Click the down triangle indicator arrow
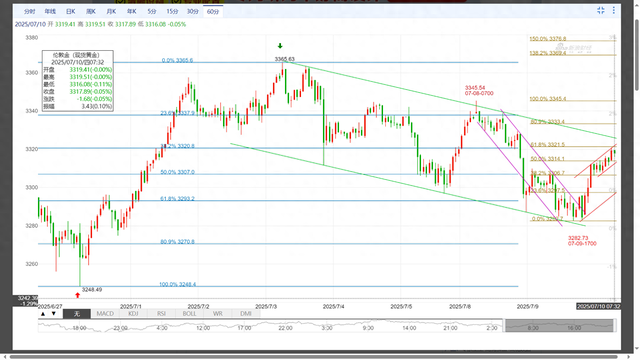 53,314
